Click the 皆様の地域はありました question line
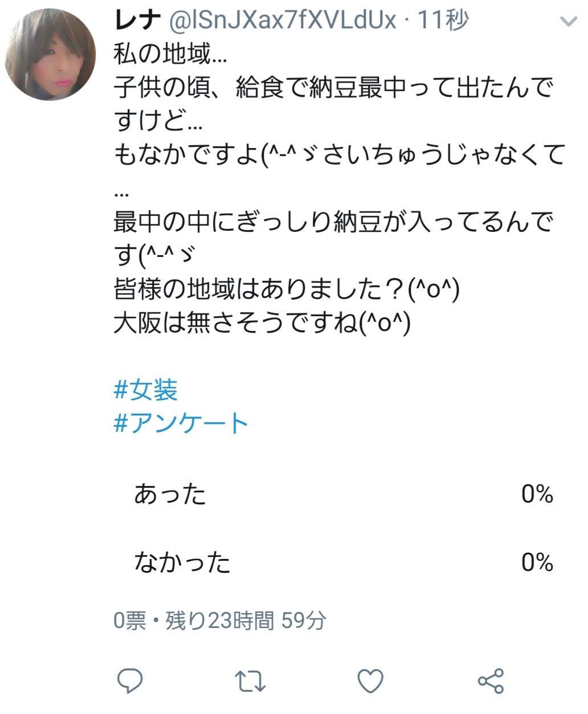This screenshot has height=714, width=588. click(x=287, y=289)
